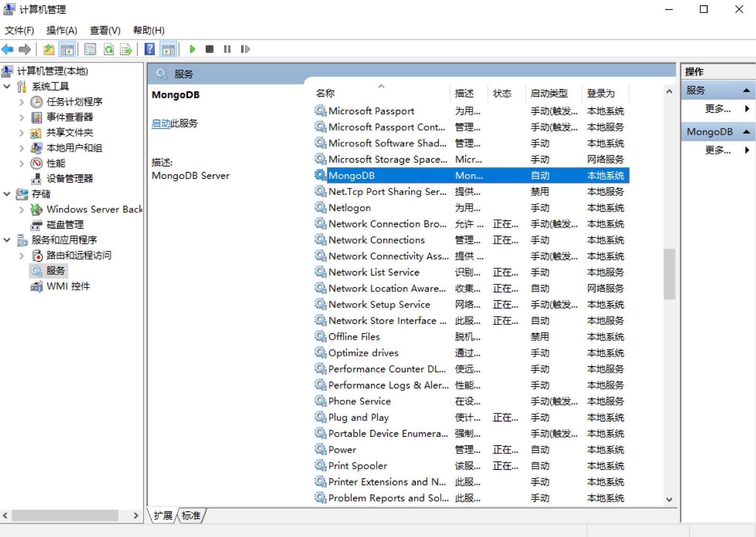Select the Netlogon service row

(471, 207)
